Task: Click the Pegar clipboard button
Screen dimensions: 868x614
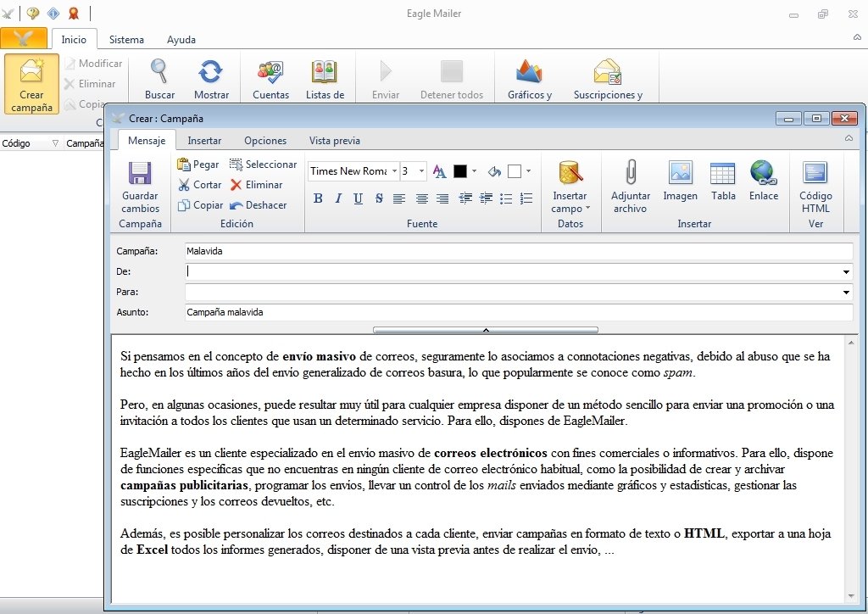Action: (198, 165)
